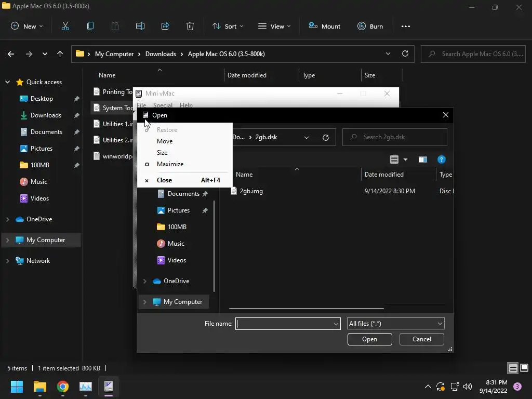
Task: Click the Mount button in Explorer toolbar
Action: (x=324, y=26)
